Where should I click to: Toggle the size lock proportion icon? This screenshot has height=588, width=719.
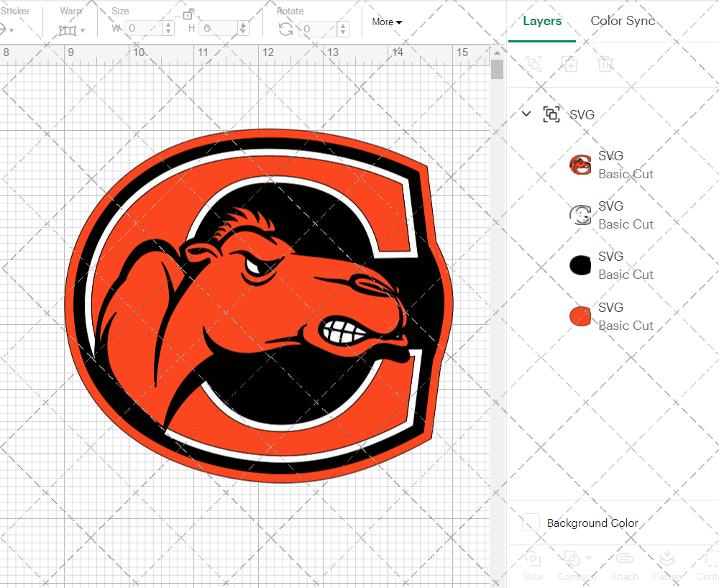pos(188,14)
